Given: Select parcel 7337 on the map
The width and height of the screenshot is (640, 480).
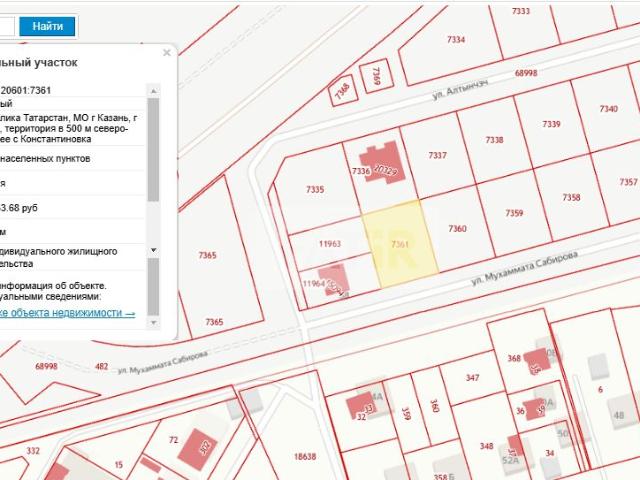Looking at the screenshot, I should 438,156.
